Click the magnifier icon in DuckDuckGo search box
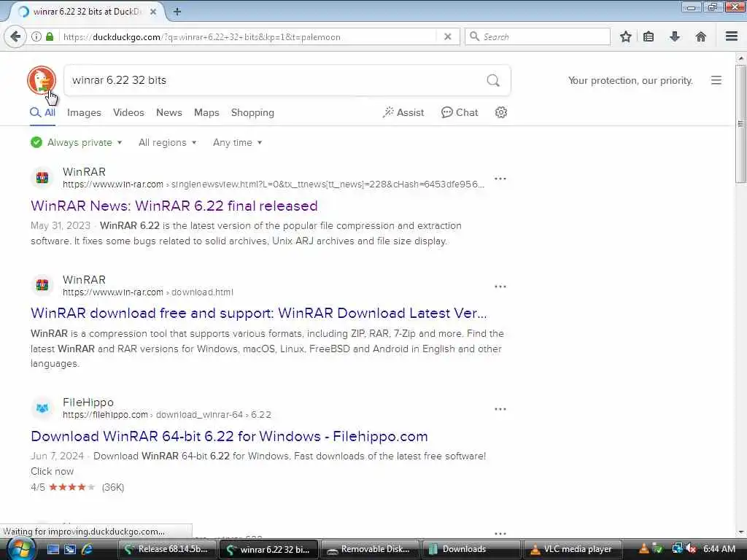Screen dimensions: 747x560 coord(493,80)
